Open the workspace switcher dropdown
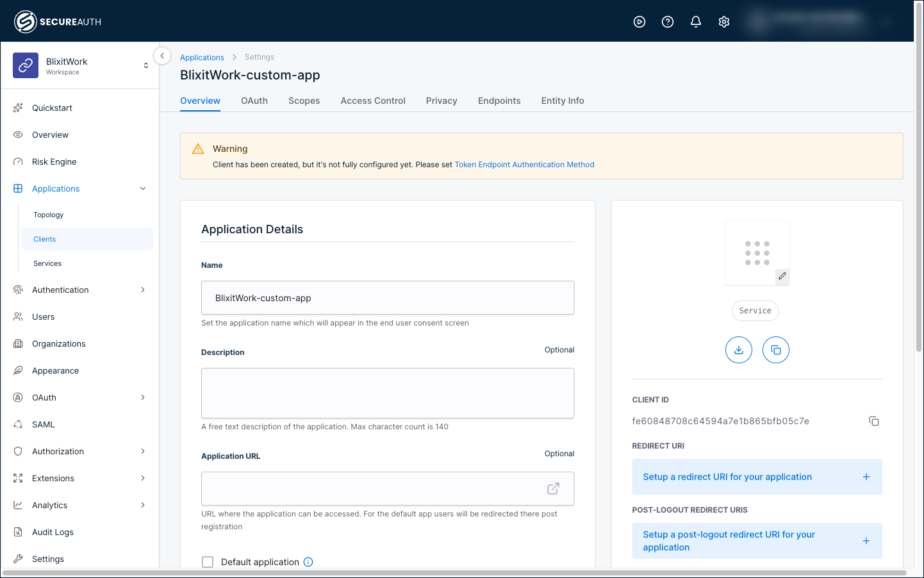 146,65
